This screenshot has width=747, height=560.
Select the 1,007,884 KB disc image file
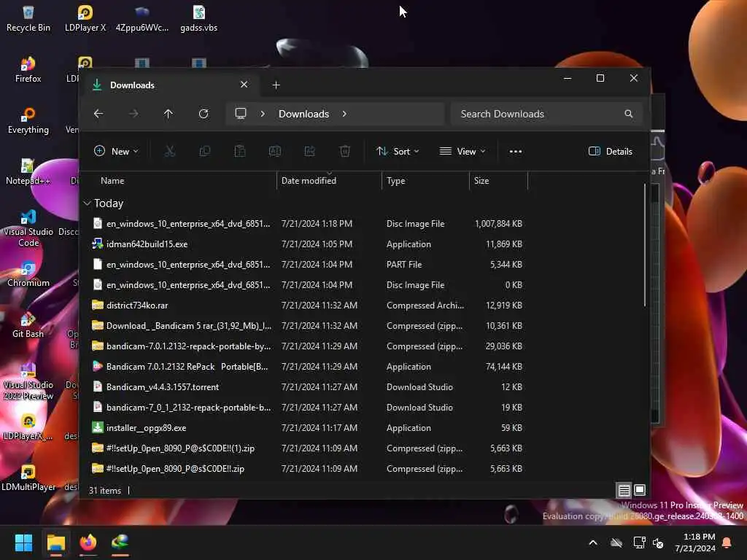[x=308, y=224]
